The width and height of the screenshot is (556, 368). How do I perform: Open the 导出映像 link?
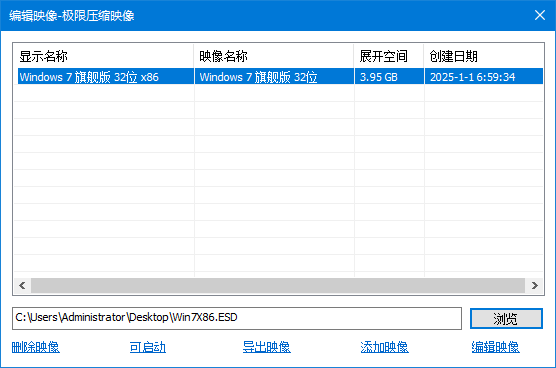tap(267, 347)
